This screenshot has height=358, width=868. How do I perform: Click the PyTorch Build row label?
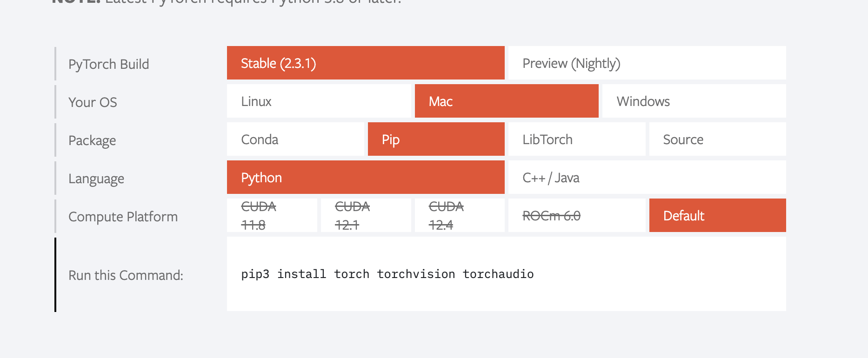[x=109, y=64]
